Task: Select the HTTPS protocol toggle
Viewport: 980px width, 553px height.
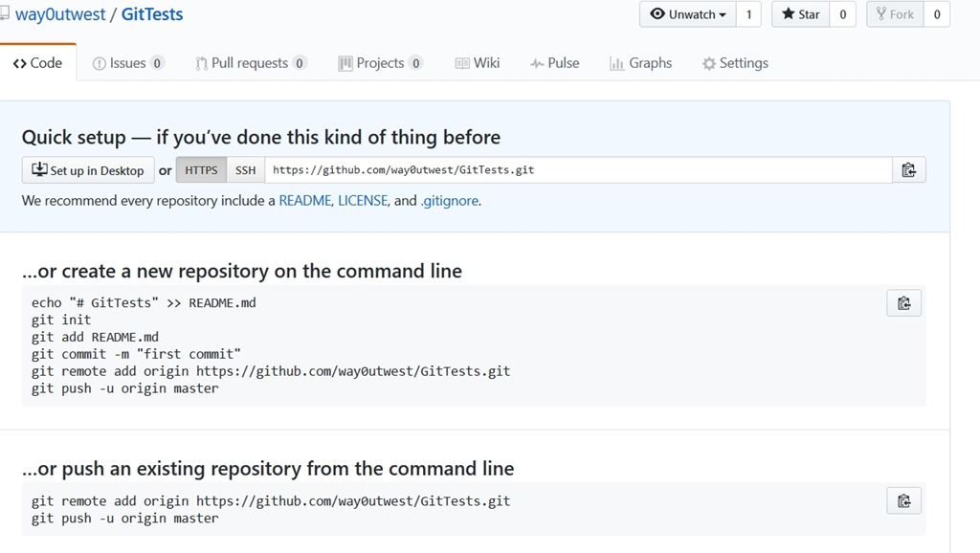Action: click(201, 170)
